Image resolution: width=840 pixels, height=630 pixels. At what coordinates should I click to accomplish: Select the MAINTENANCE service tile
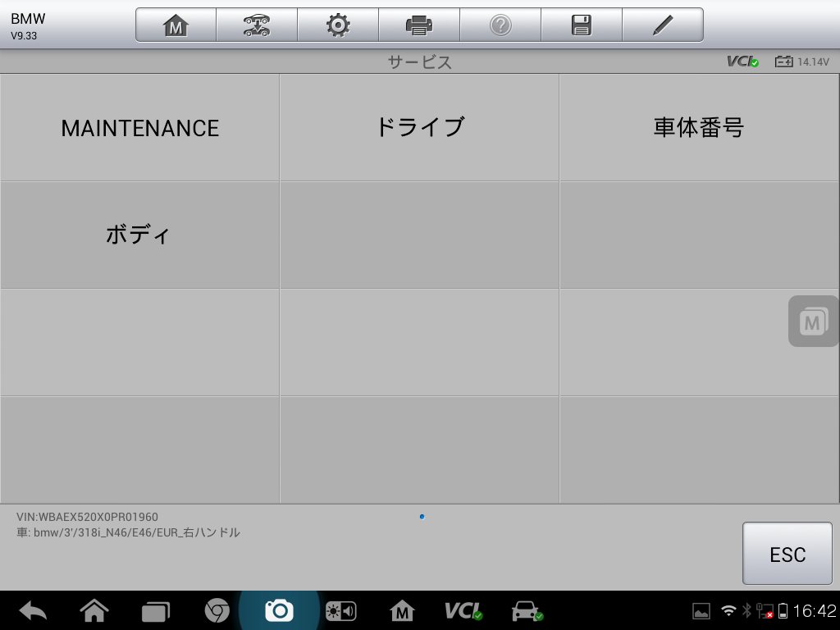coord(139,127)
